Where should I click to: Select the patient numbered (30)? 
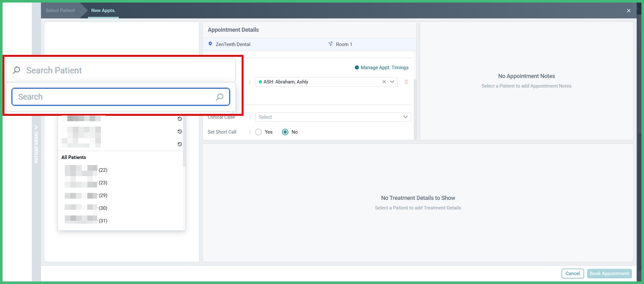tap(86, 208)
